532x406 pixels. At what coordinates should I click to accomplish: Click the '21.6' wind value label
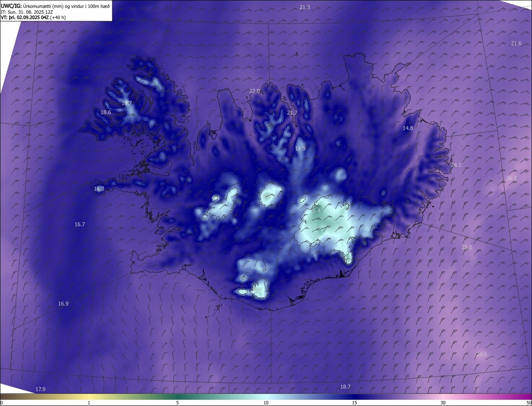coord(516,44)
